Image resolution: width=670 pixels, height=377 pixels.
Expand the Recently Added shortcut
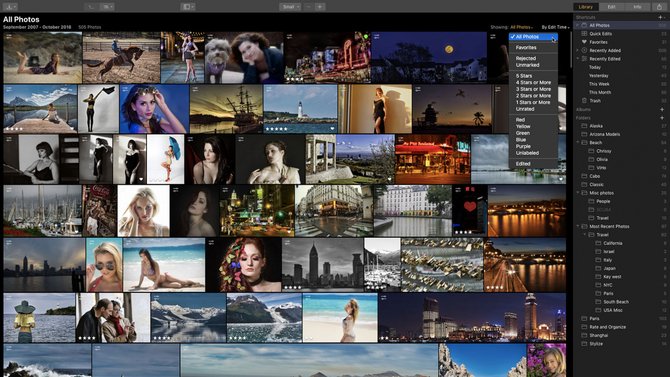[x=578, y=50]
